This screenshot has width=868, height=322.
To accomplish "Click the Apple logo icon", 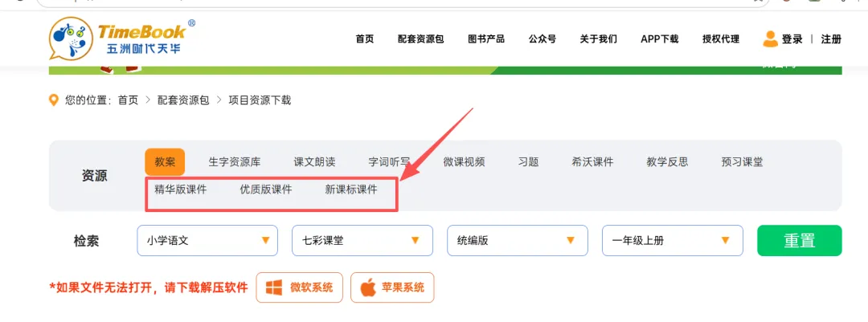I will coord(368,287).
